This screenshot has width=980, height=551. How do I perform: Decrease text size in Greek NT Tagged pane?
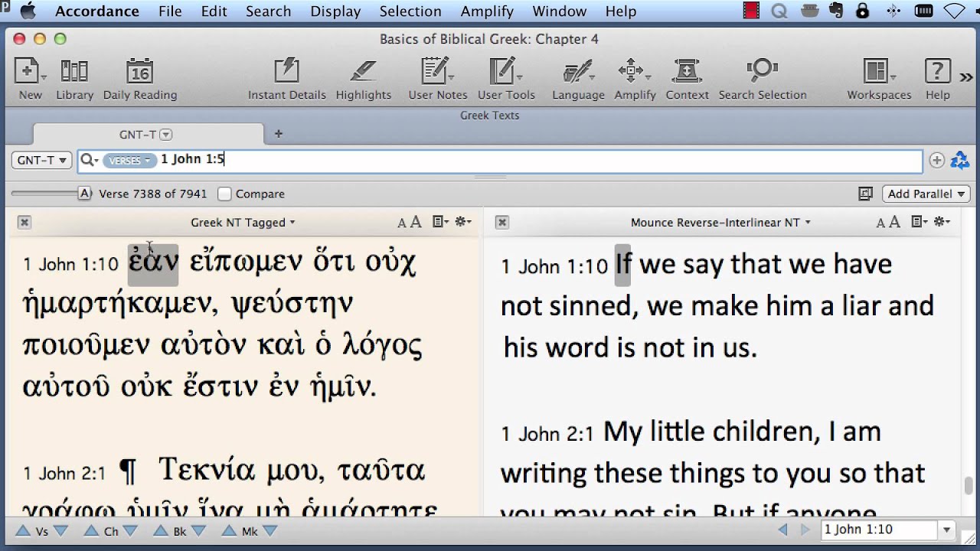point(402,223)
